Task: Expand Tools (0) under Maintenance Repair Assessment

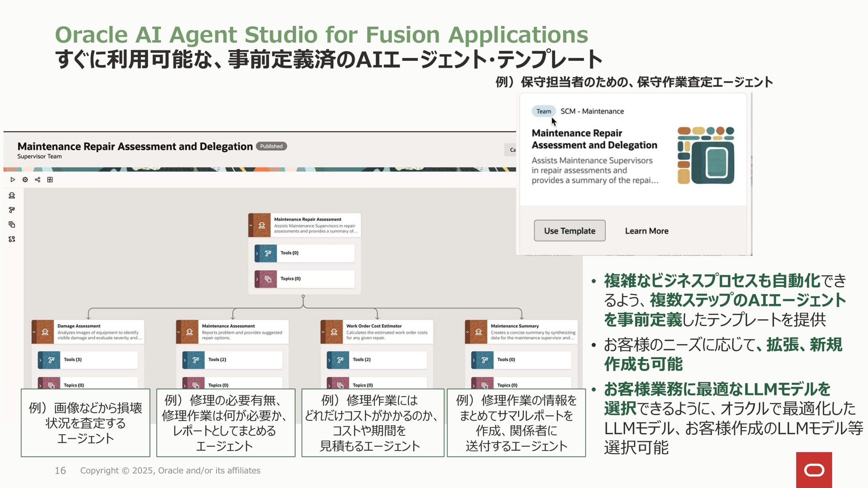Action: tap(257, 253)
